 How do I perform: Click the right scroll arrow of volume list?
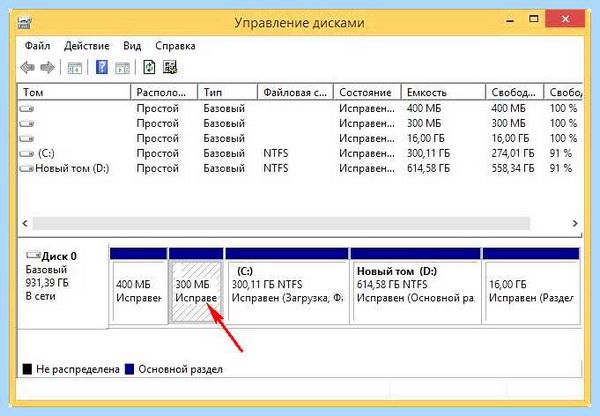coord(575,223)
